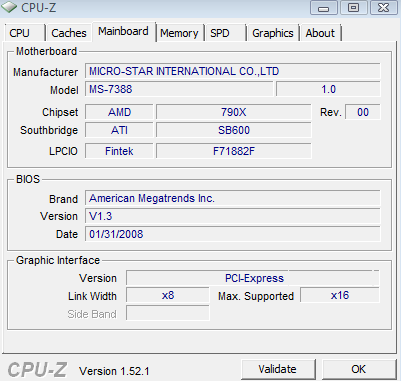Minimize the CPU-Z window
401x381 pixels.
click(323, 8)
